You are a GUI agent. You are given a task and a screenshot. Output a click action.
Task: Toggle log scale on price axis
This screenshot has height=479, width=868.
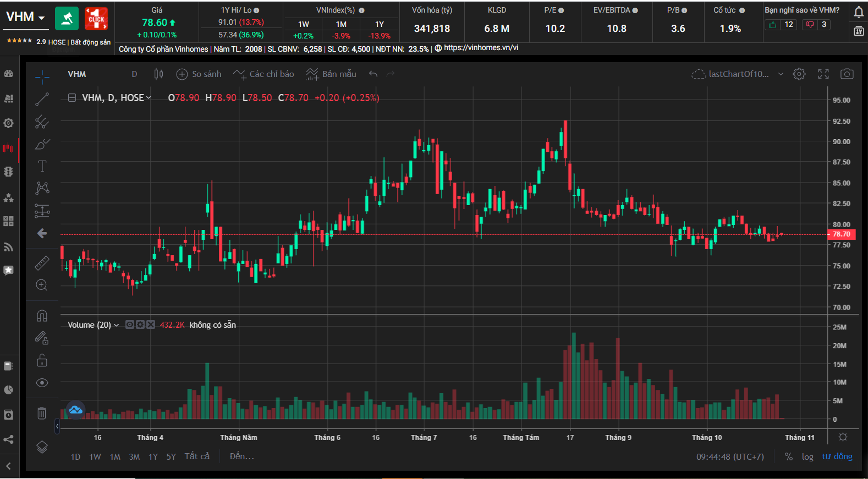[807, 456]
